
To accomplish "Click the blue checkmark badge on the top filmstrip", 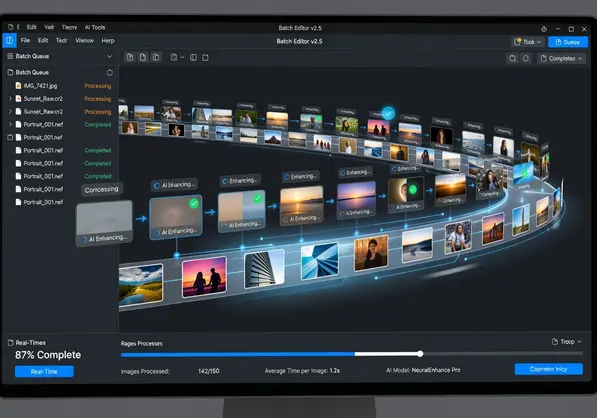I will pos(388,113).
